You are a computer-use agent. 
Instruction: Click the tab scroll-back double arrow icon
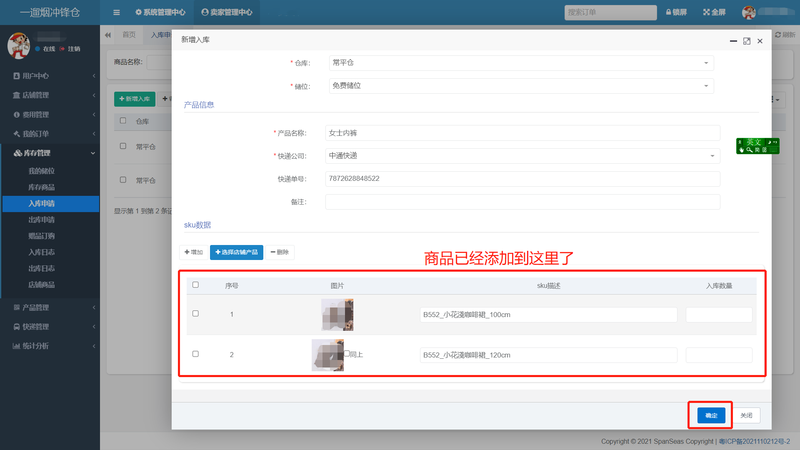[x=108, y=35]
